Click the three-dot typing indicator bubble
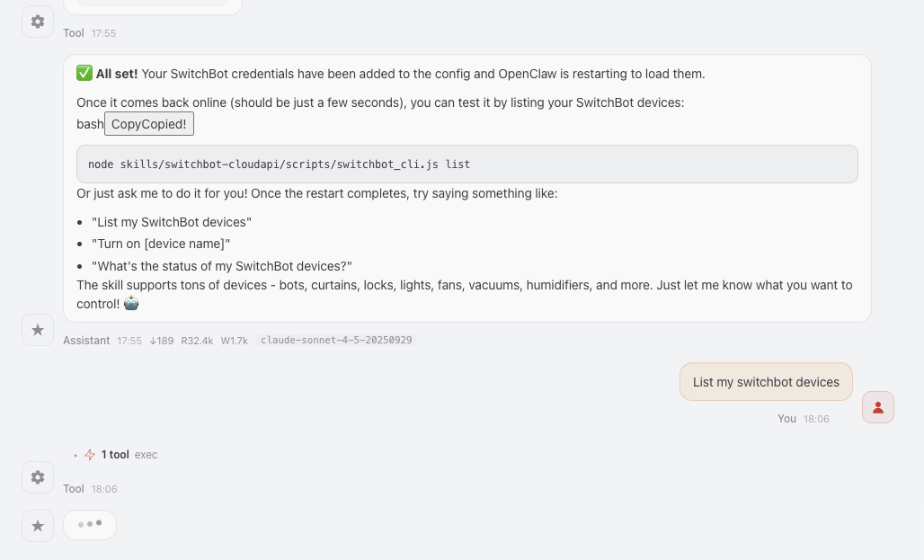924x560 pixels. click(x=90, y=525)
